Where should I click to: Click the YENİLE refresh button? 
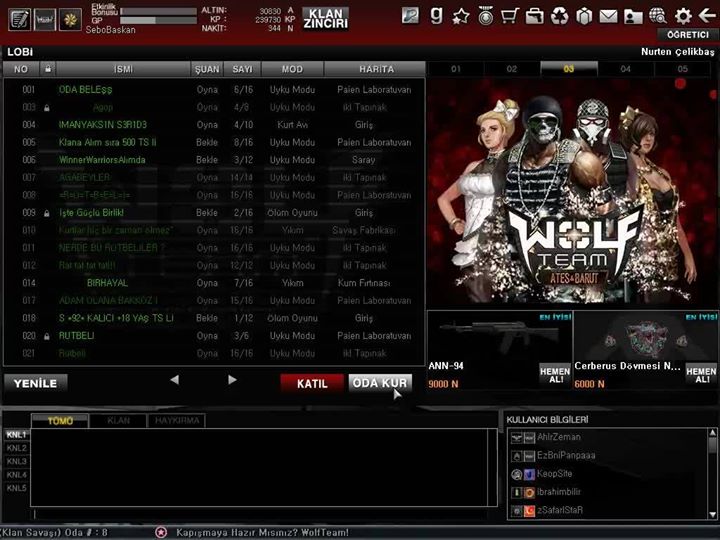[x=35, y=383]
